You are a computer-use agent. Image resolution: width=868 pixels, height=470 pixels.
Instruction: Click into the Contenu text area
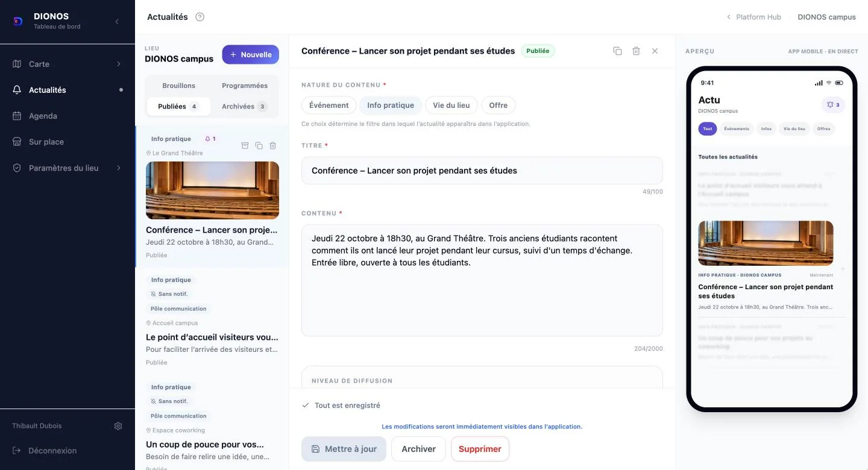tap(482, 281)
